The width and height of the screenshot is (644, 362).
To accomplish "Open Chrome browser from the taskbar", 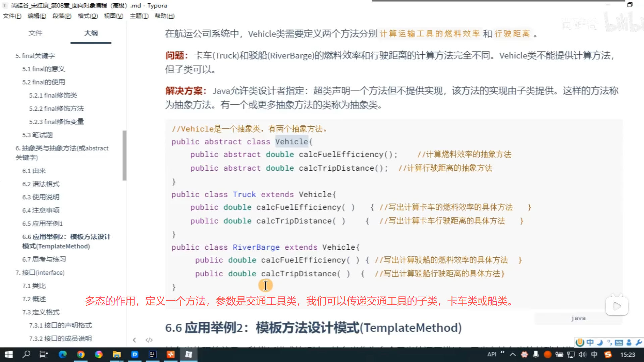I will [80, 354].
